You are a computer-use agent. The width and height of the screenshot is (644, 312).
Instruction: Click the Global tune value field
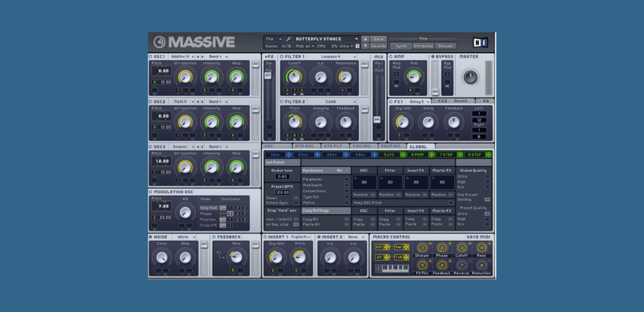click(x=283, y=177)
